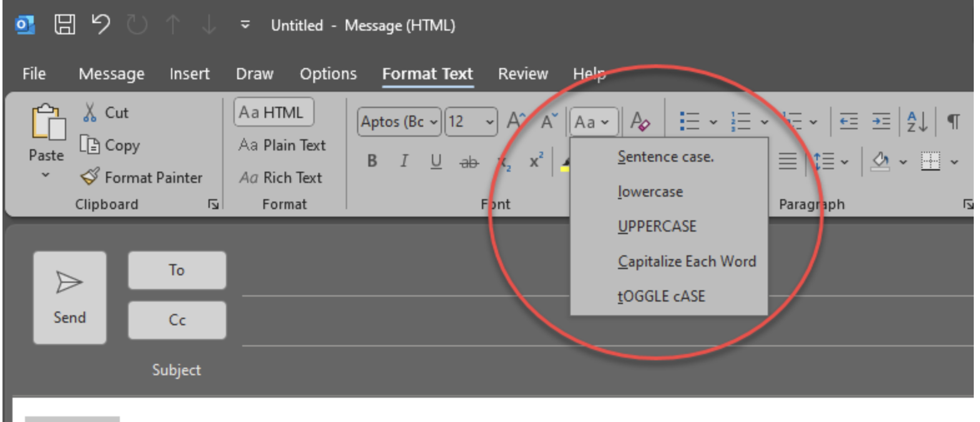Click the Sort A-Z icon
980x422 pixels.
916,121
